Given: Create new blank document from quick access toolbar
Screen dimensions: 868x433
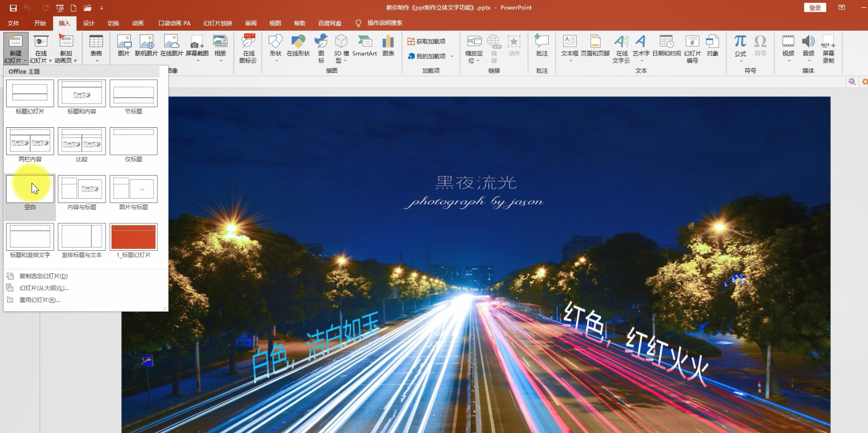Looking at the screenshot, I should click(x=73, y=8).
